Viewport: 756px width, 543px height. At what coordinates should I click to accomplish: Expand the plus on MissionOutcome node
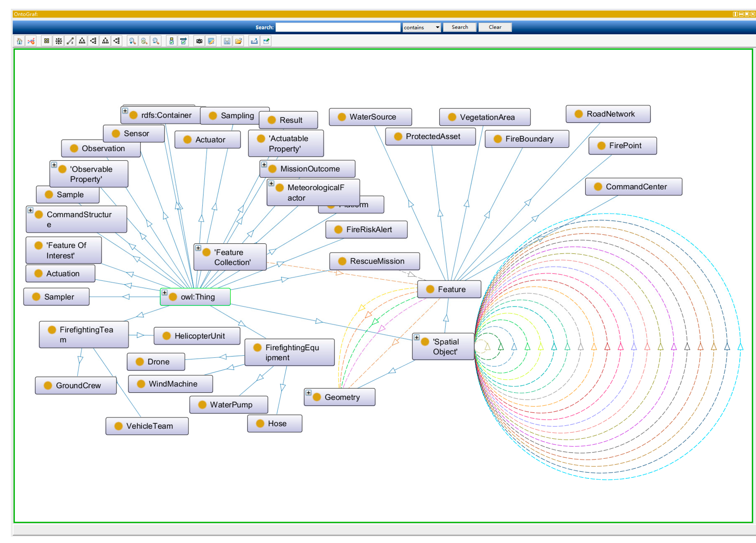point(264,165)
